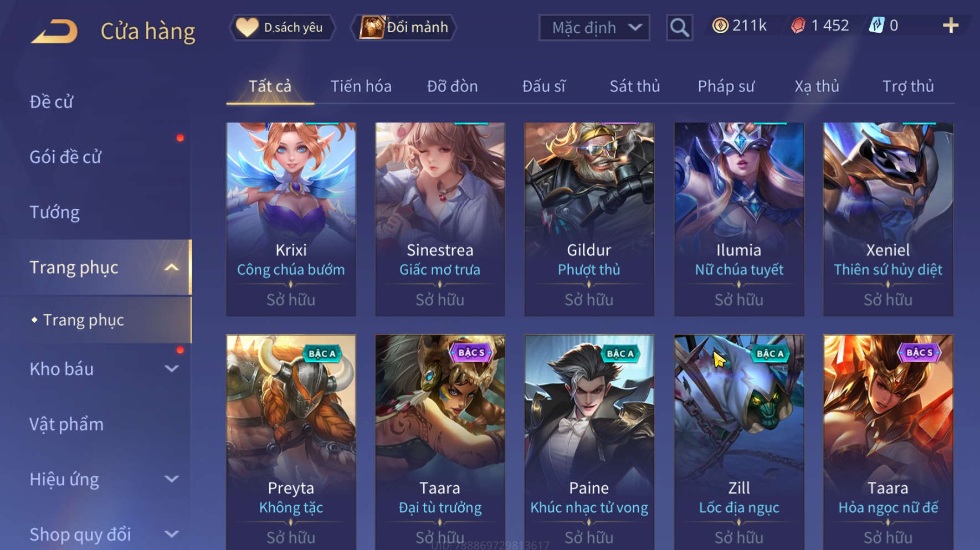Open the search magnifier icon

(679, 27)
